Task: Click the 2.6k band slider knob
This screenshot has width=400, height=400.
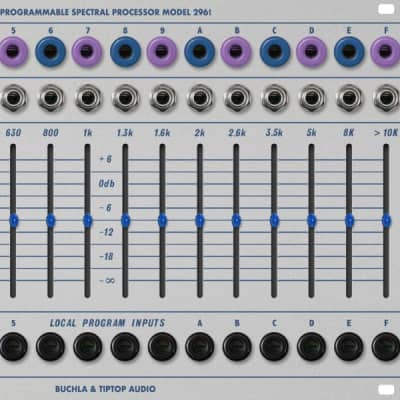Action: [236, 220]
